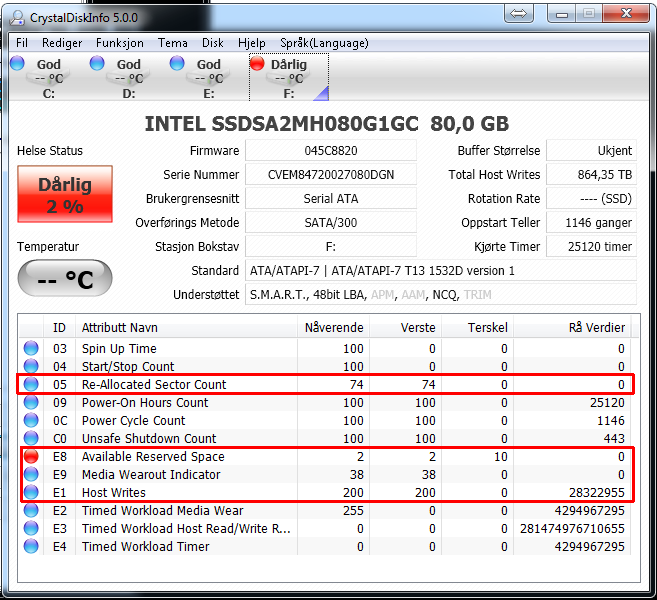The width and height of the screenshot is (657, 600).
Task: Open the Disk menu
Action: 213,43
